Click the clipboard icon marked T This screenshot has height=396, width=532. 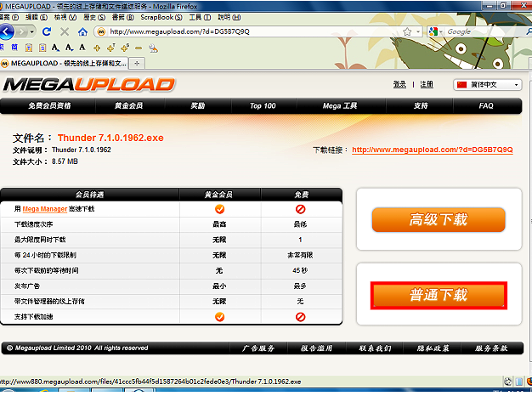click(x=29, y=48)
